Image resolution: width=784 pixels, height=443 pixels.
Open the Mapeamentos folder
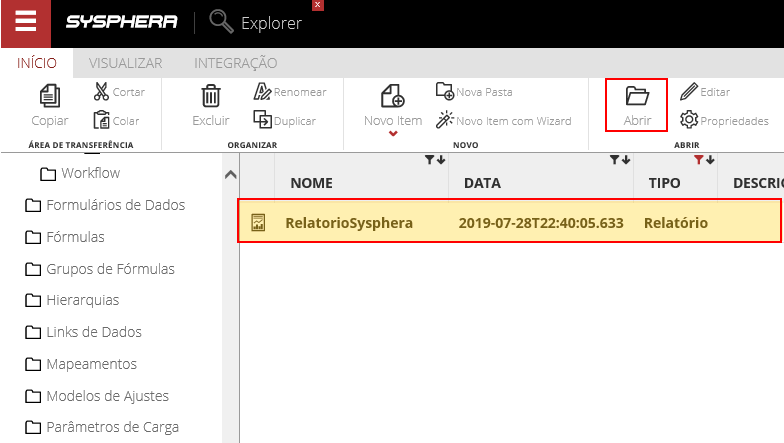[x=81, y=364]
